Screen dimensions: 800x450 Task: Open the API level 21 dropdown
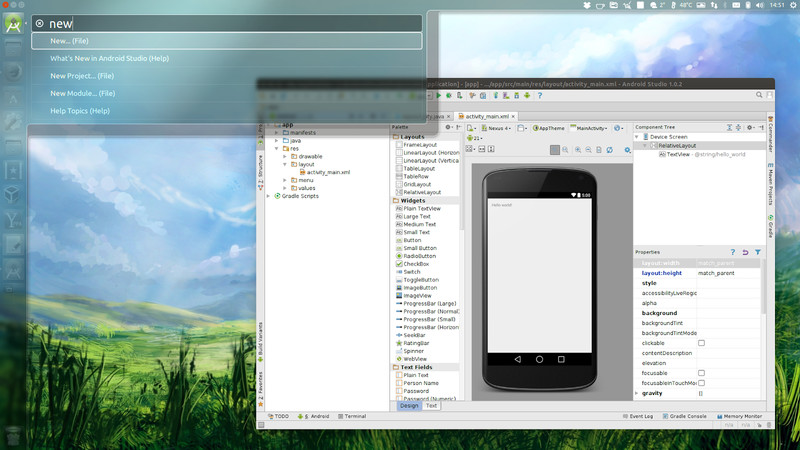click(x=474, y=138)
